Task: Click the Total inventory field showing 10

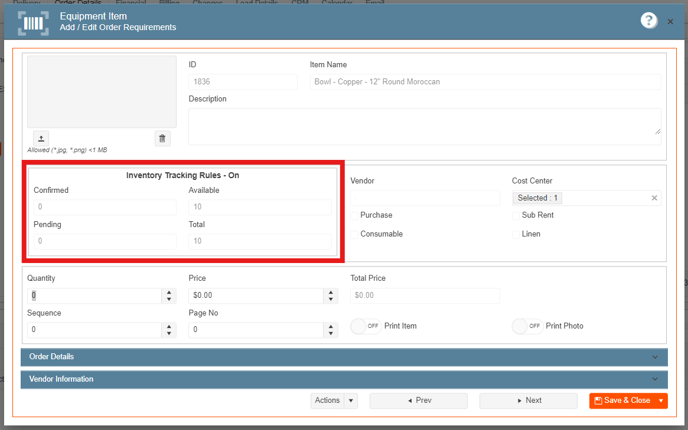Action: tap(260, 241)
